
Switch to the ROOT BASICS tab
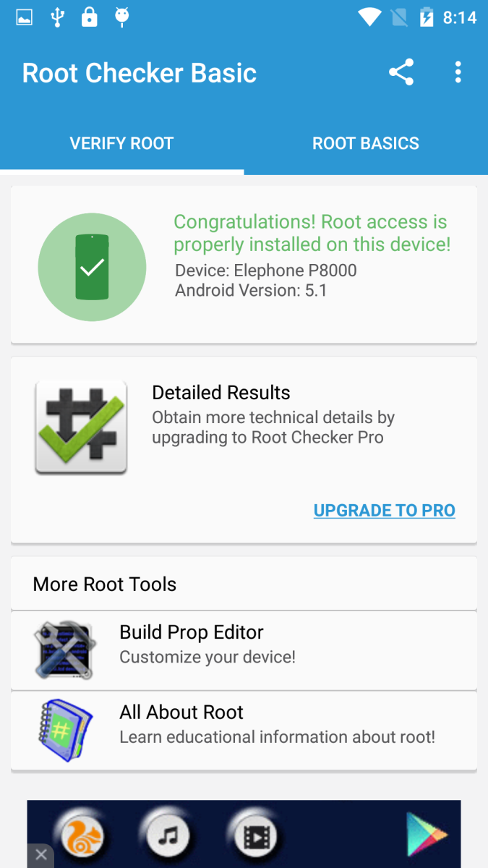(x=366, y=143)
